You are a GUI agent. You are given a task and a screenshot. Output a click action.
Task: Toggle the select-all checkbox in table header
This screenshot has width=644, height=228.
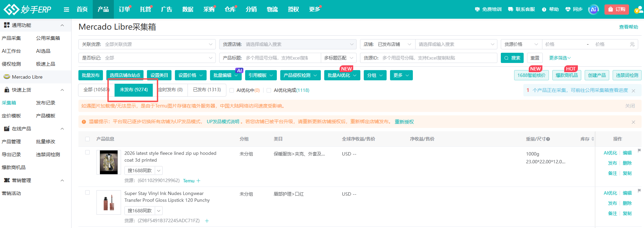point(88,139)
